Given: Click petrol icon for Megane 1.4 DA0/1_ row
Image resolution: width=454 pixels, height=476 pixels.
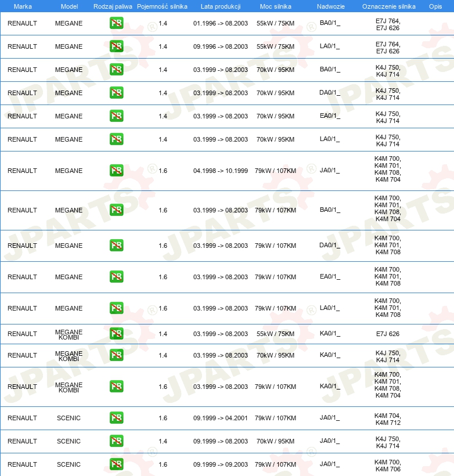Looking at the screenshot, I should coord(117,93).
